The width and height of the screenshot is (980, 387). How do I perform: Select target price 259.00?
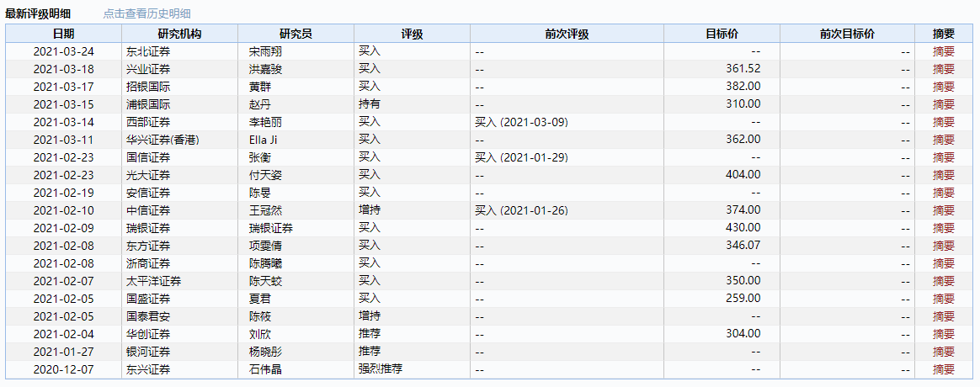(x=743, y=298)
